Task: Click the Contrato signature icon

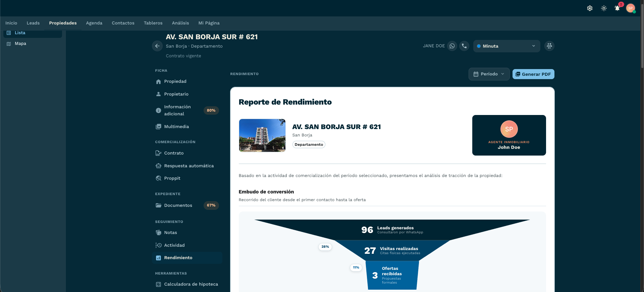Action: 158,153
